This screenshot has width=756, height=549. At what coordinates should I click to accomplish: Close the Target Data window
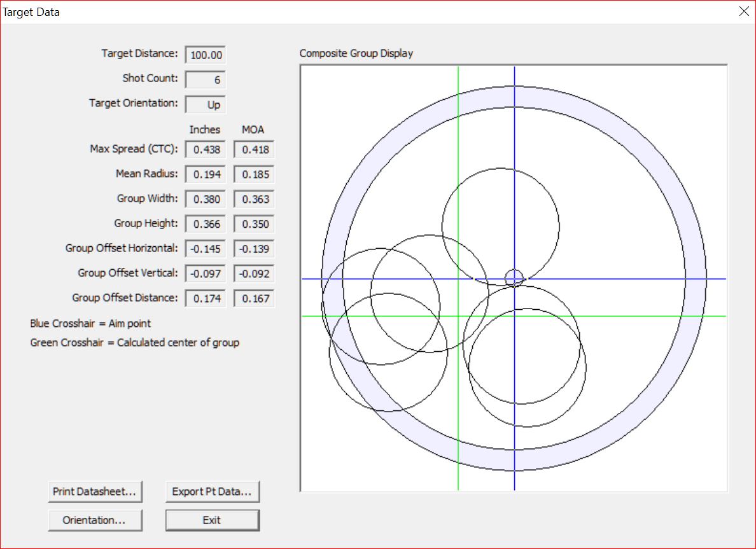[x=743, y=11]
